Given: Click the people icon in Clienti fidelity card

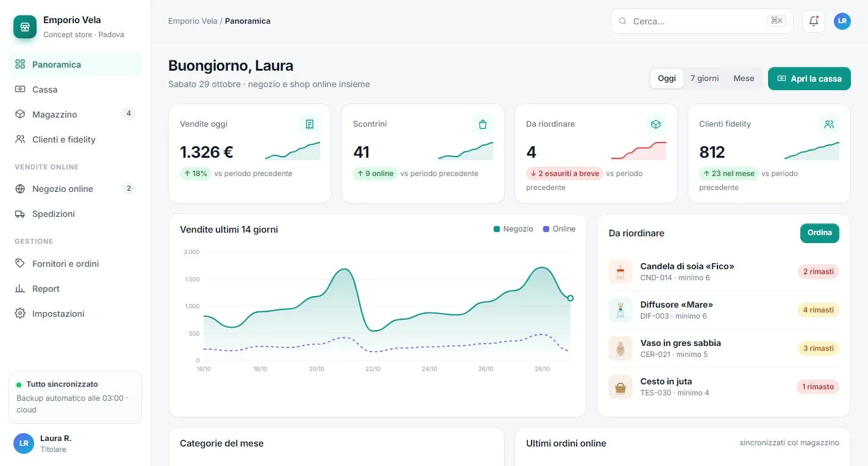Looking at the screenshot, I should pos(829,124).
